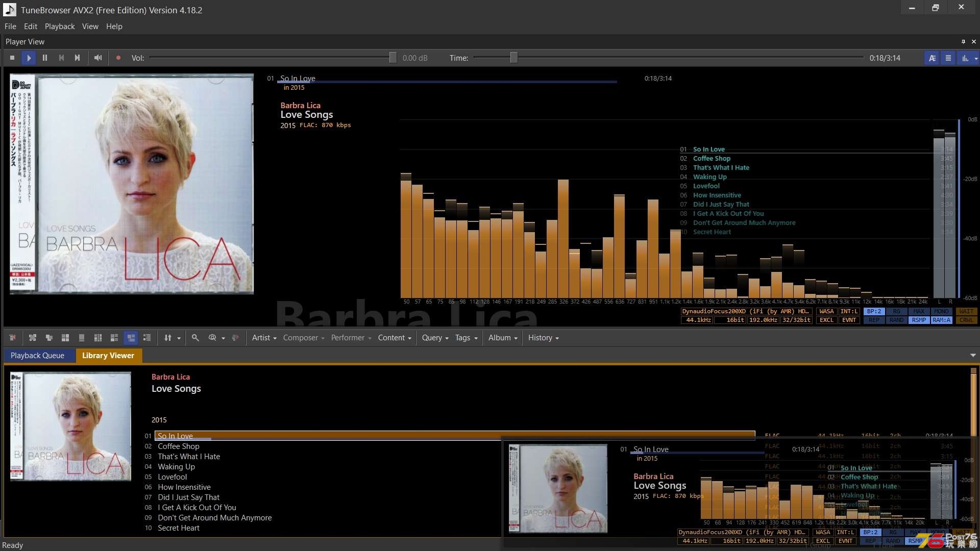Image resolution: width=980 pixels, height=551 pixels.
Task: Open the Content dropdown
Action: click(395, 338)
